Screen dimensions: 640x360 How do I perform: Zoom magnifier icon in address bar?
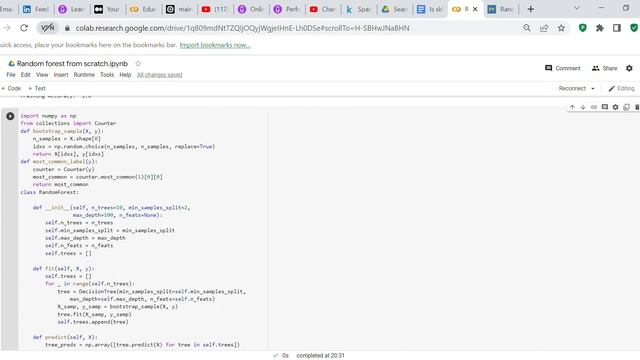click(527, 28)
